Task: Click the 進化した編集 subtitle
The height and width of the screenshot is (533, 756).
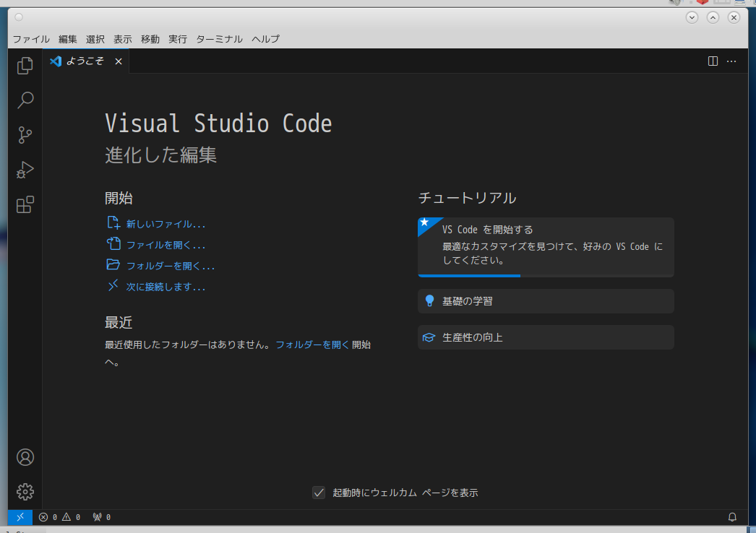Action: pyautogui.click(x=161, y=155)
